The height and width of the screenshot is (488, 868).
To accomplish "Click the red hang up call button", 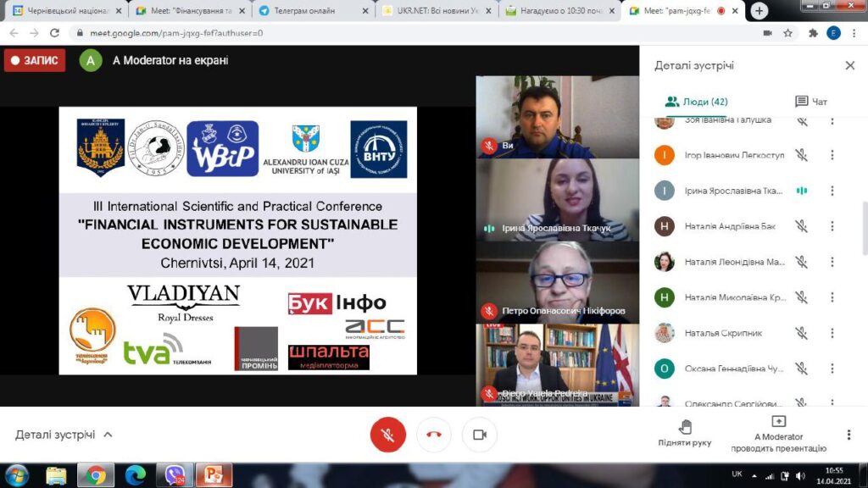I will pos(434,435).
